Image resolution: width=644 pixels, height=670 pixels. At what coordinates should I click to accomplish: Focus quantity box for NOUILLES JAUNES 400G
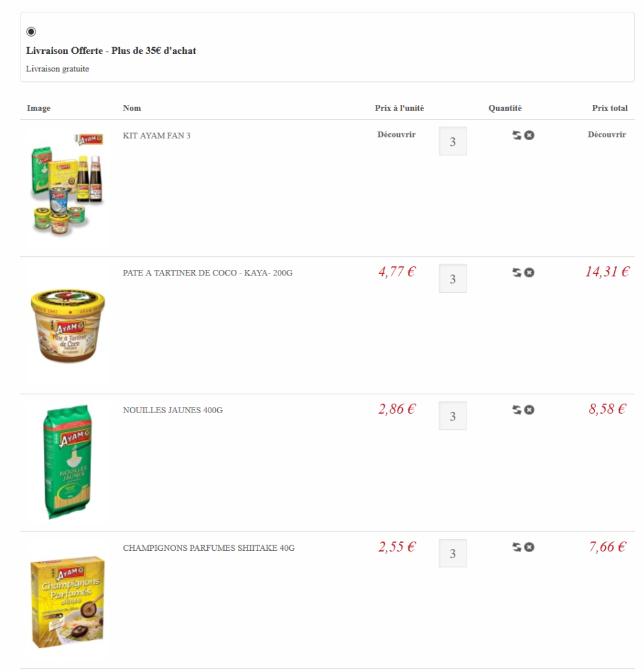click(453, 416)
